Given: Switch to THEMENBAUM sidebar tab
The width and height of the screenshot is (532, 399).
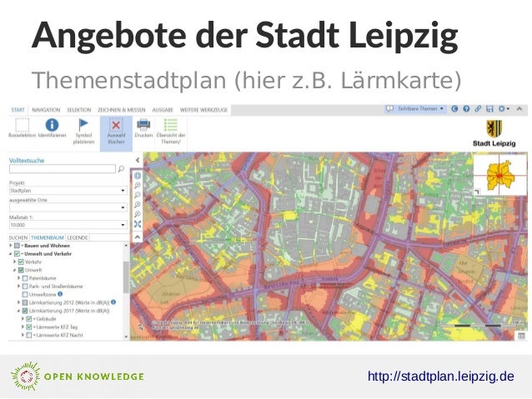Looking at the screenshot, I should 48,237.
